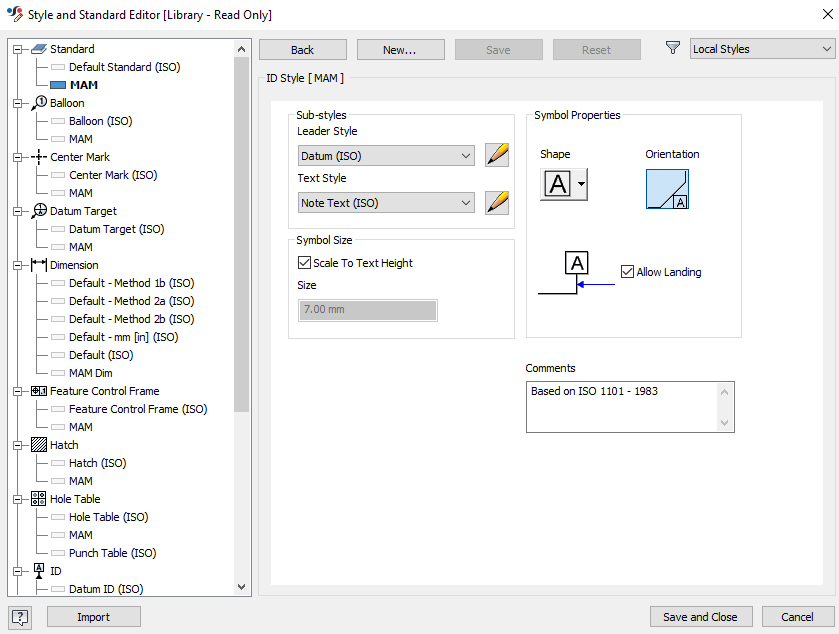Click the Datum Target category icon
The image size is (839, 634).
pos(39,211)
